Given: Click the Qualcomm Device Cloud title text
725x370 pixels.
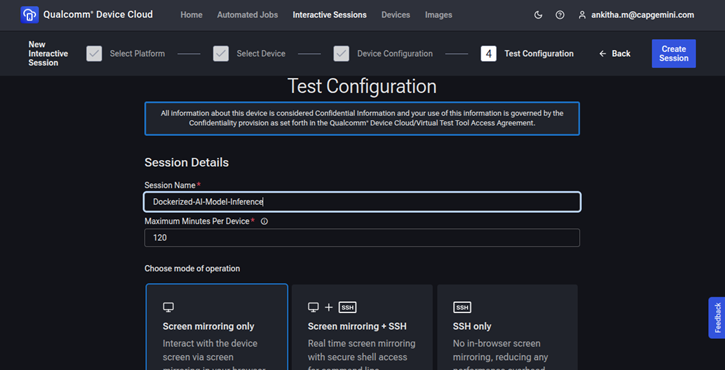Looking at the screenshot, I should coord(98,14).
